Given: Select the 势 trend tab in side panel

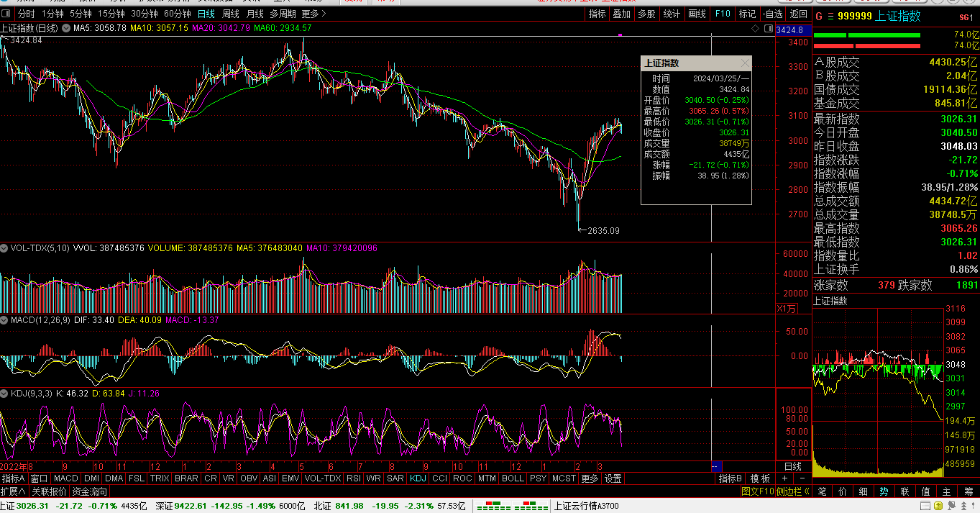Looking at the screenshot, I should click(884, 491).
